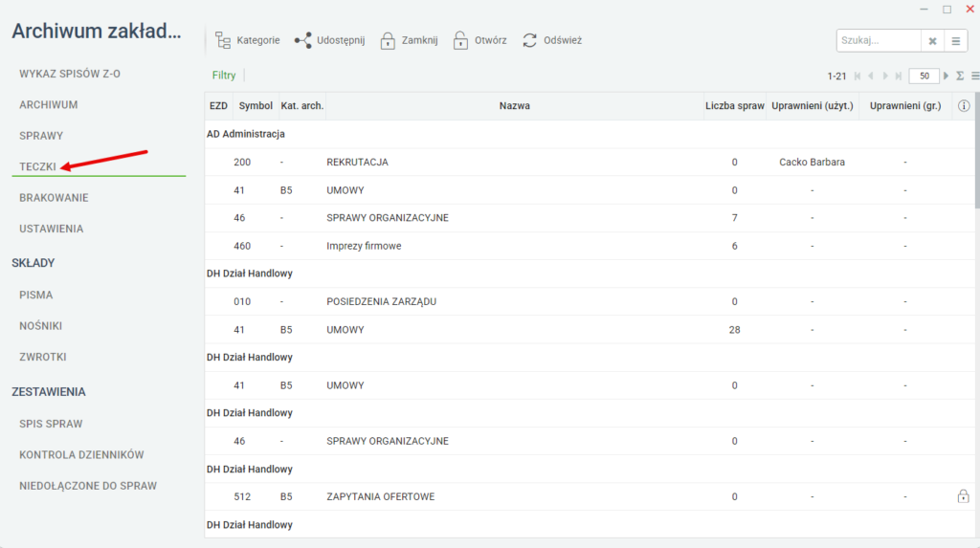The width and height of the screenshot is (980, 548).
Task: Select TECZKI in the sidebar
Action: (37, 166)
